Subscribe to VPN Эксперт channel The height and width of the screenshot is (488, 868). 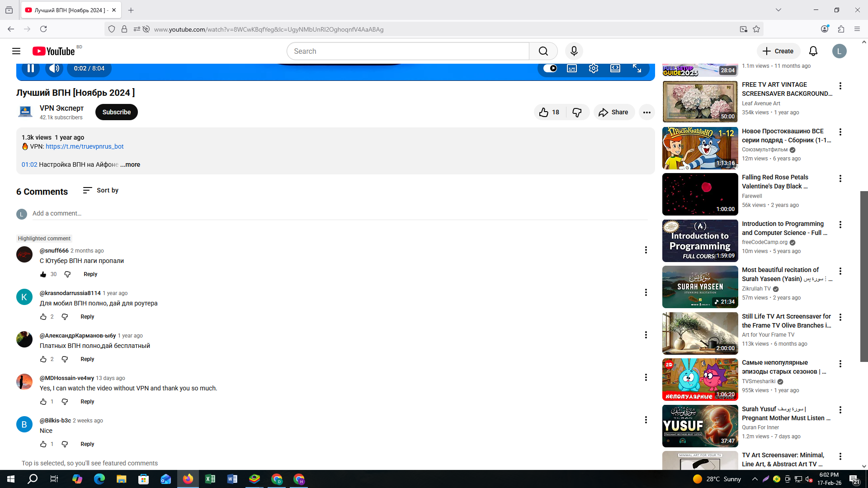click(x=116, y=112)
